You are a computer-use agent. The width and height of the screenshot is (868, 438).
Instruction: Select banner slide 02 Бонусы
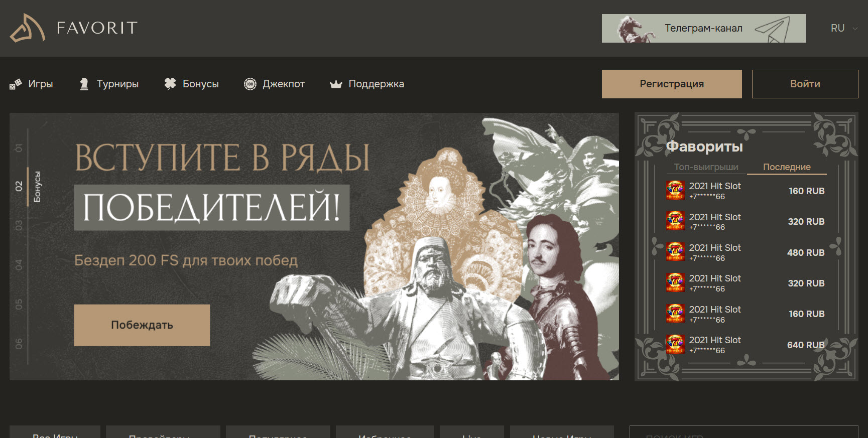(28, 186)
